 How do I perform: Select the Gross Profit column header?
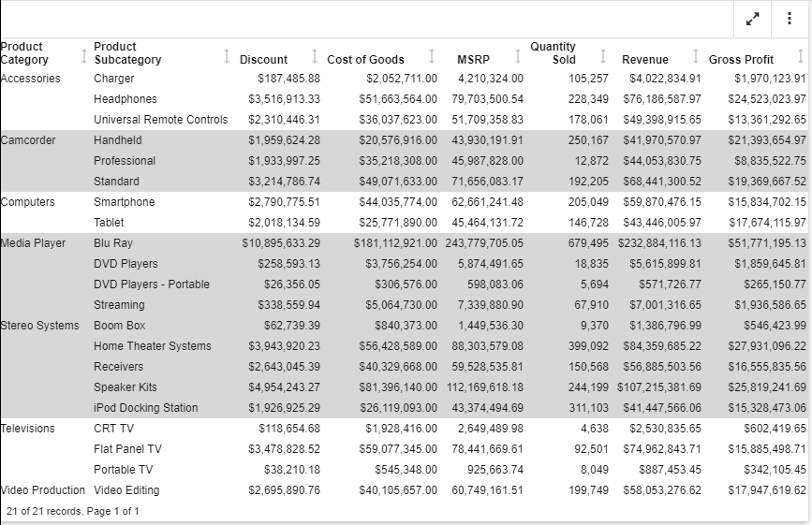coord(741,60)
